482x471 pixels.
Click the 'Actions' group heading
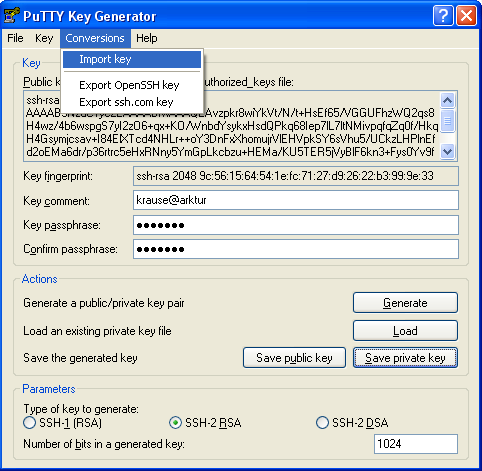click(x=40, y=279)
